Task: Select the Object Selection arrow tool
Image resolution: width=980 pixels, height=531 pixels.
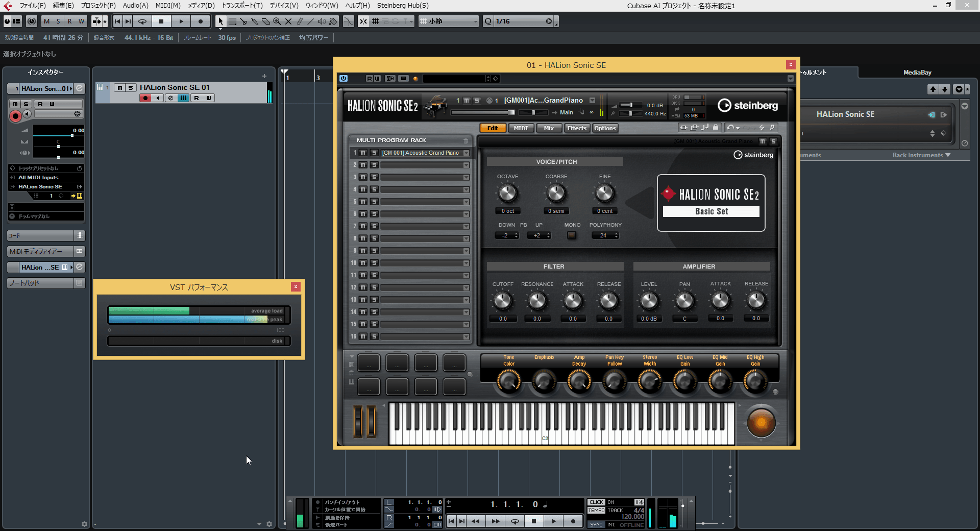Action: [220, 21]
